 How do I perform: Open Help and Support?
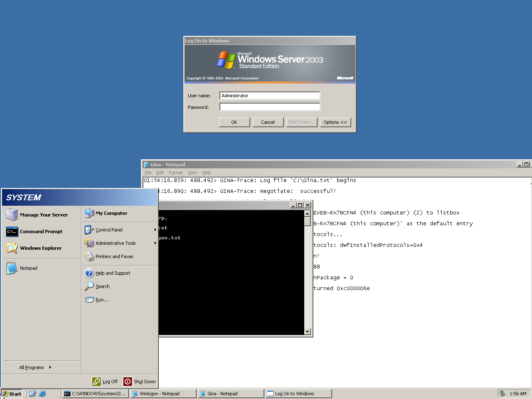(121, 273)
